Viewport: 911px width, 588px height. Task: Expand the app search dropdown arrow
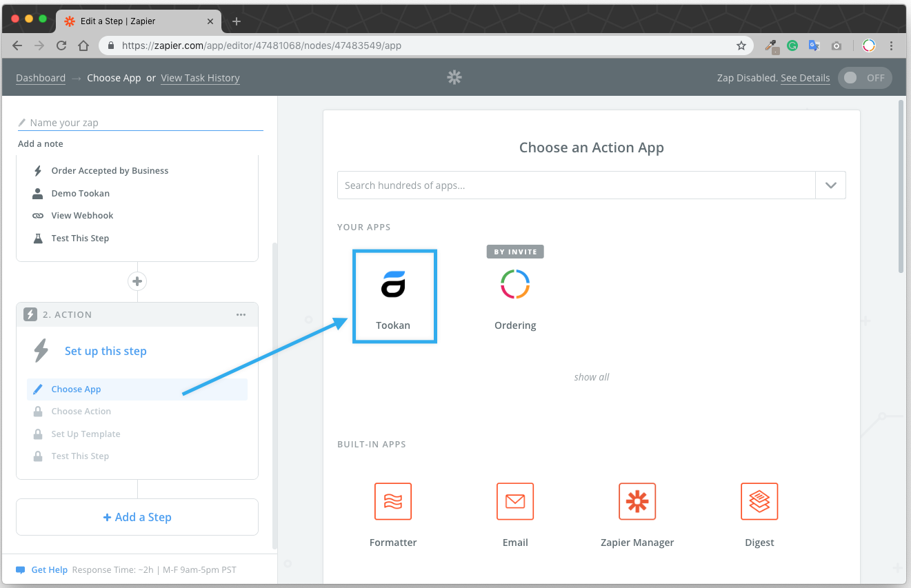click(831, 185)
